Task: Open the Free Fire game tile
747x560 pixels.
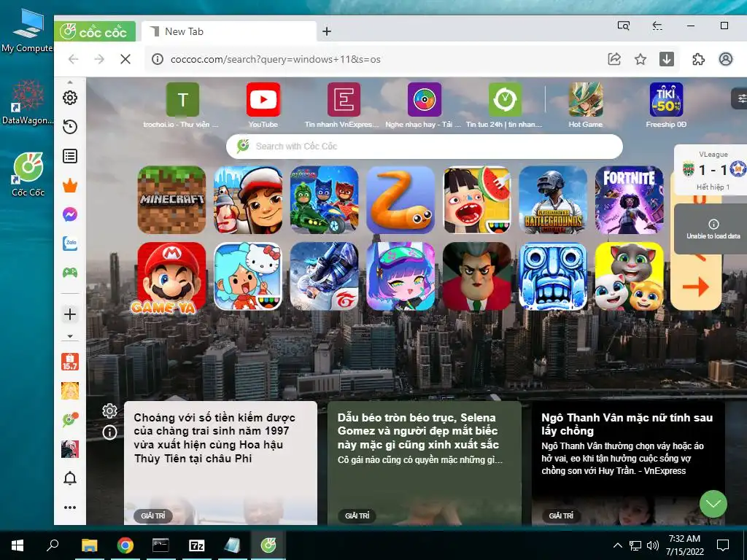Action: [324, 276]
